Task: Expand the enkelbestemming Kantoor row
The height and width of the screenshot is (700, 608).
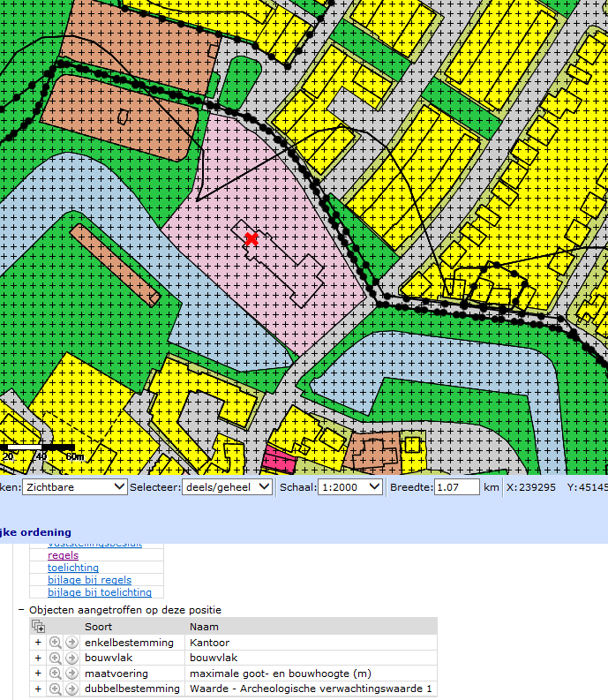Action: [x=38, y=643]
